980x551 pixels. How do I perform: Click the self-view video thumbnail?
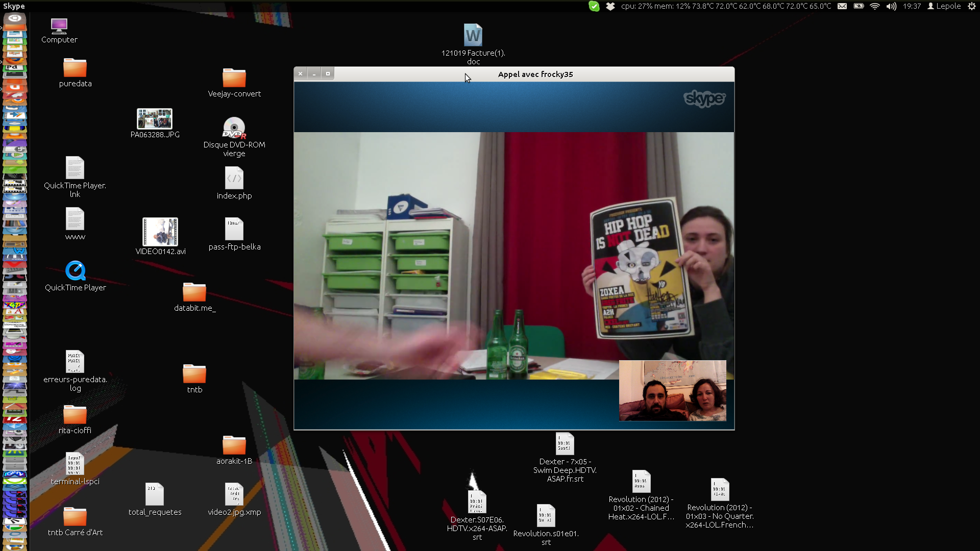pyautogui.click(x=672, y=391)
